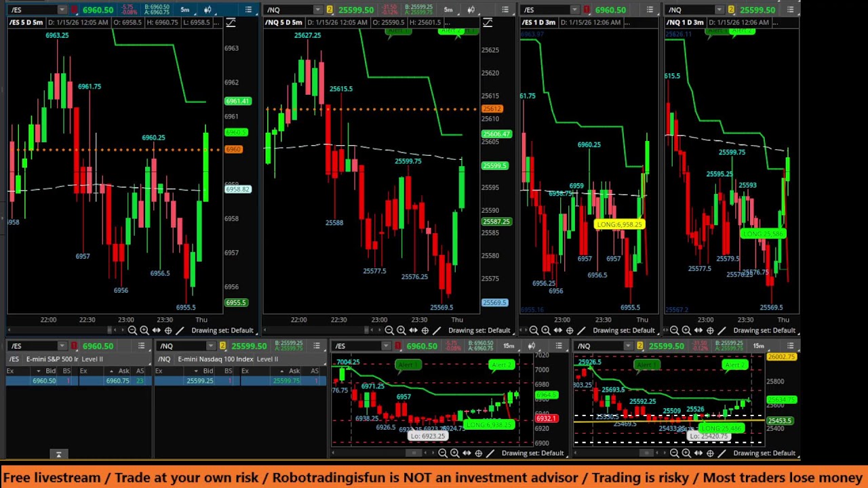Click red link icon on /ES 15m chart
This screenshot has width=868, height=488.
(398, 346)
